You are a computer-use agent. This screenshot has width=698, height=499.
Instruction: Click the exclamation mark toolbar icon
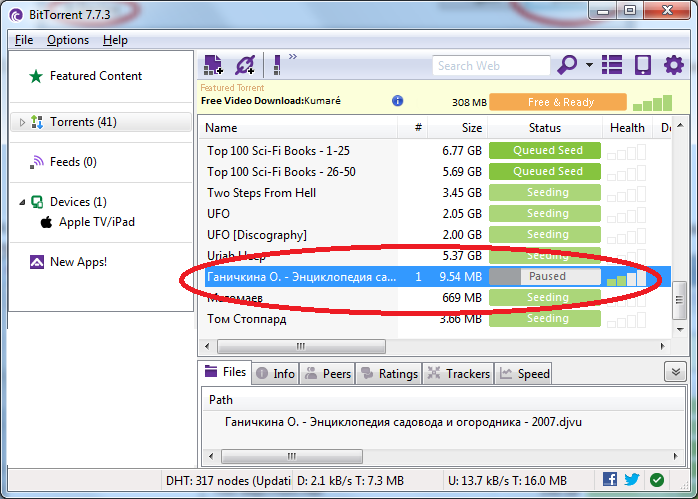277,65
